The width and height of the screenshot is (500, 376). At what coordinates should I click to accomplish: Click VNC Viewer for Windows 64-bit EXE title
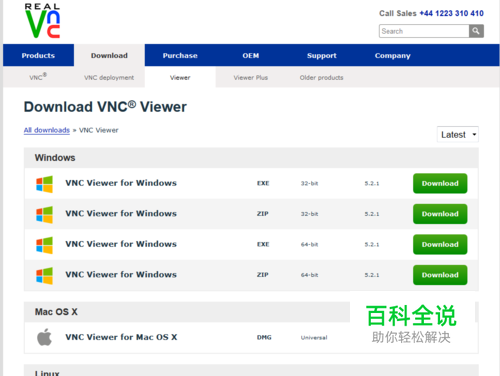pyautogui.click(x=121, y=244)
